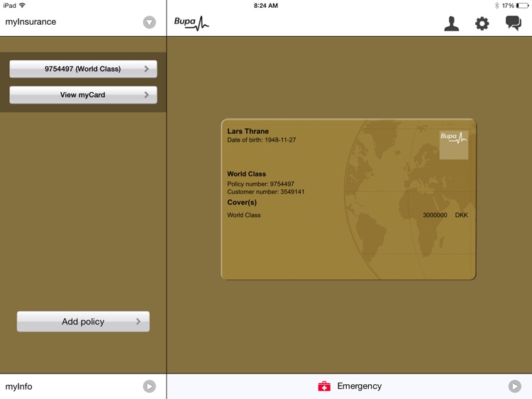Screen dimensions: 532x399
Task: Tap the 8:24 AM clock
Action: pos(266,6)
